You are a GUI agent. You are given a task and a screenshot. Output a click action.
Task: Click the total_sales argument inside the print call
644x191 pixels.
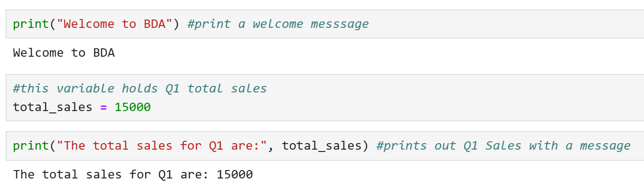point(322,146)
